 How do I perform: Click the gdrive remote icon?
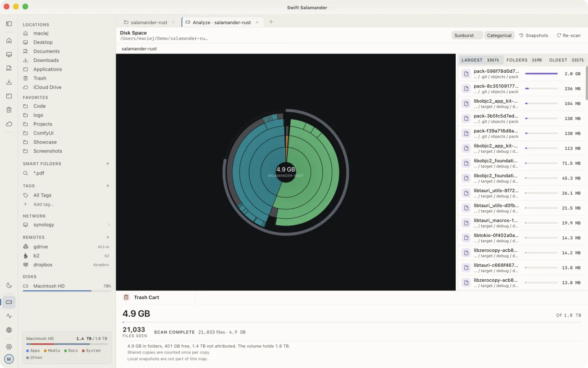coord(26,247)
